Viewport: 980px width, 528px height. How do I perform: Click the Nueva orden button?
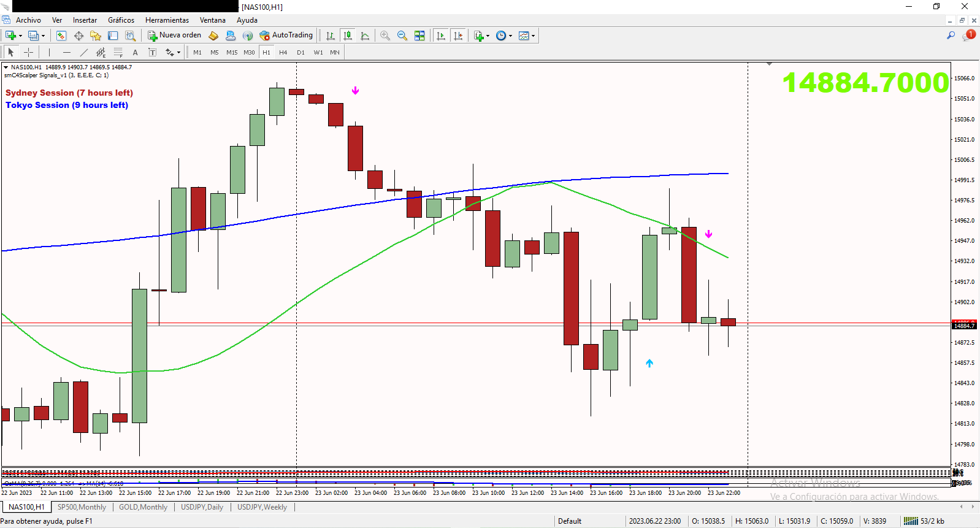[174, 36]
